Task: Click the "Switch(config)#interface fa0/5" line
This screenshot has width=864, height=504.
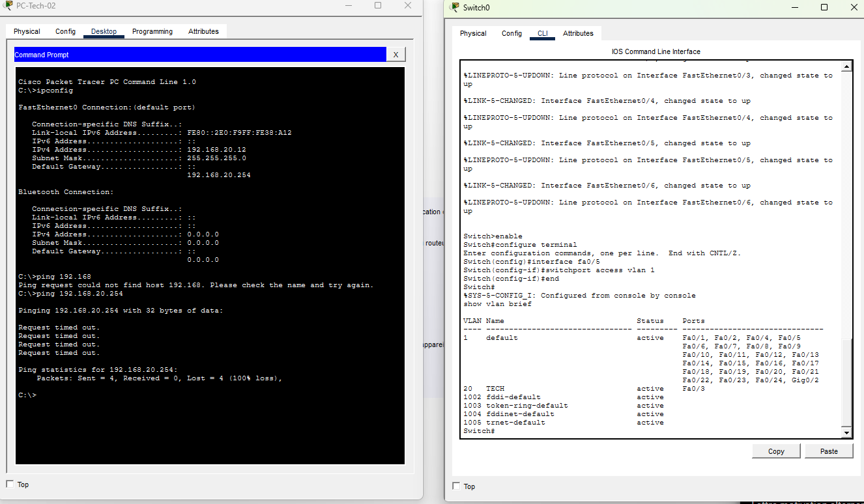Action: 532,262
